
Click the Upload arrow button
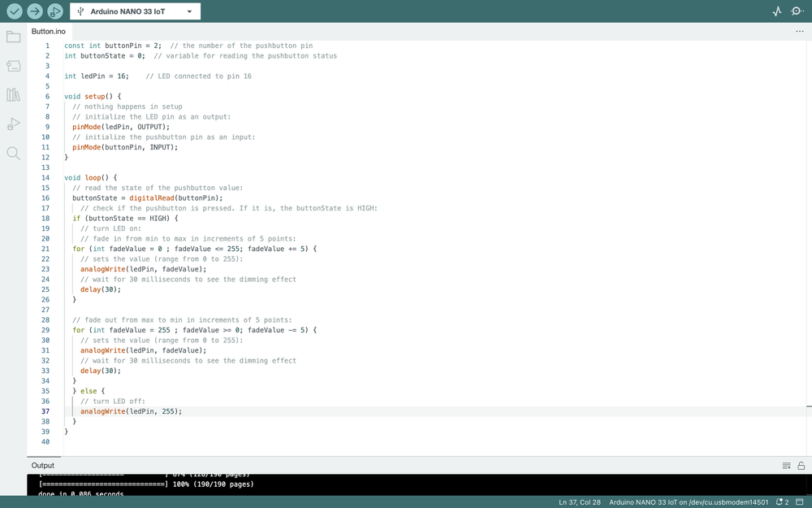click(35, 11)
